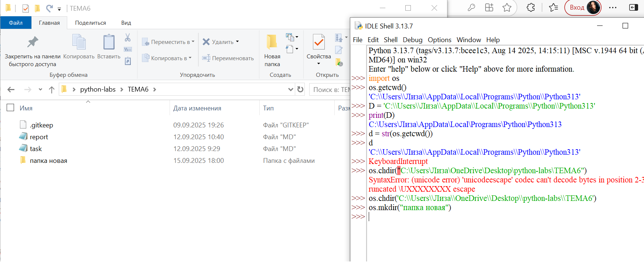Refresh the TEMA6 folder view
This screenshot has width=644, height=267.
tap(300, 89)
